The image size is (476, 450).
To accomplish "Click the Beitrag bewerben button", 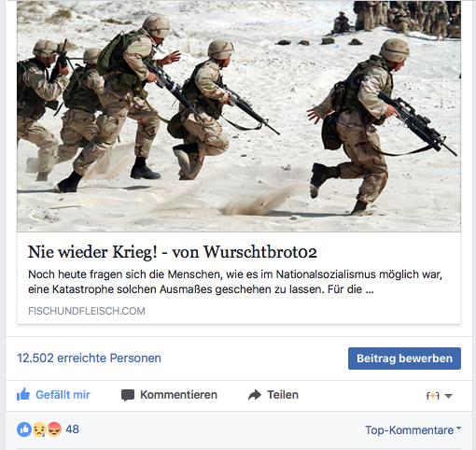I will tap(404, 359).
